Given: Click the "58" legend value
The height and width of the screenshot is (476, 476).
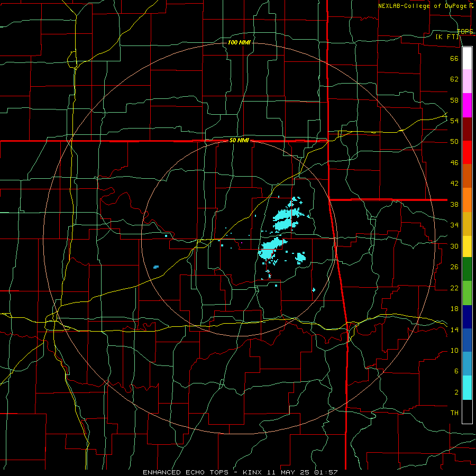Looking at the screenshot, I should 454,100.
